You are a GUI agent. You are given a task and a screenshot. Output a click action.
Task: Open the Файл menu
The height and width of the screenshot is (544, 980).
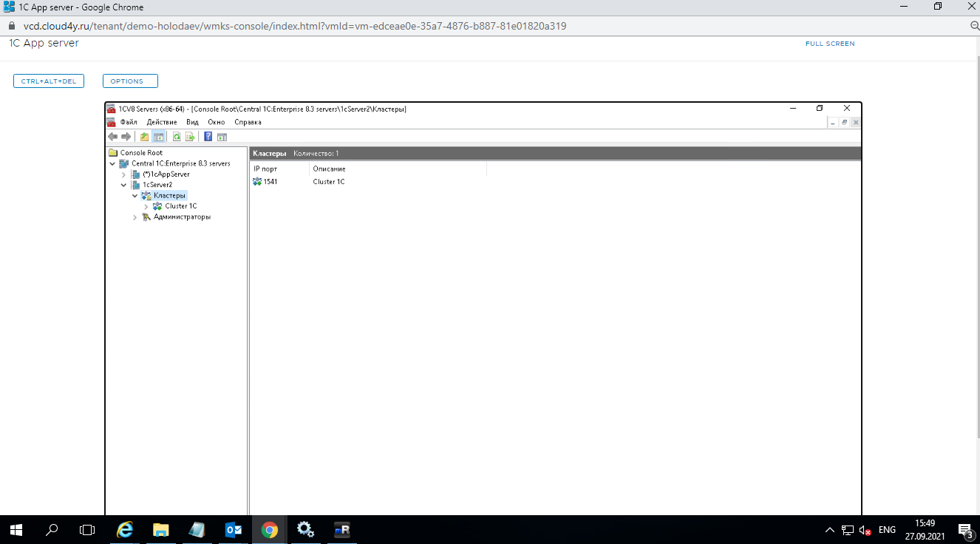pos(129,122)
